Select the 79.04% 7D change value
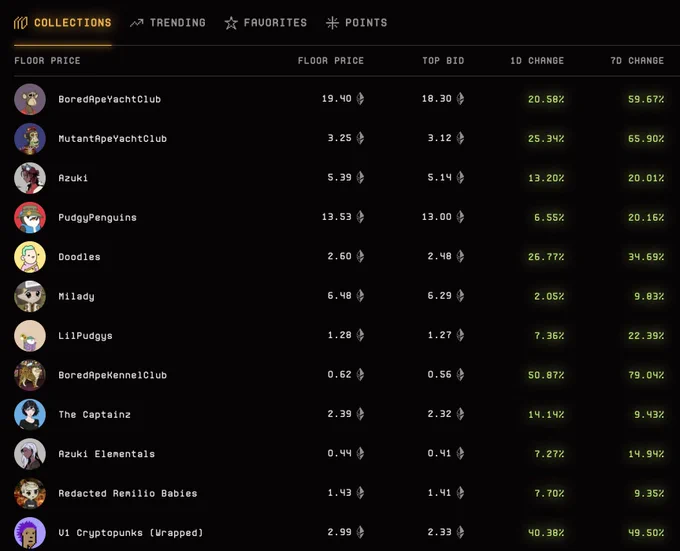 pyautogui.click(x=646, y=375)
